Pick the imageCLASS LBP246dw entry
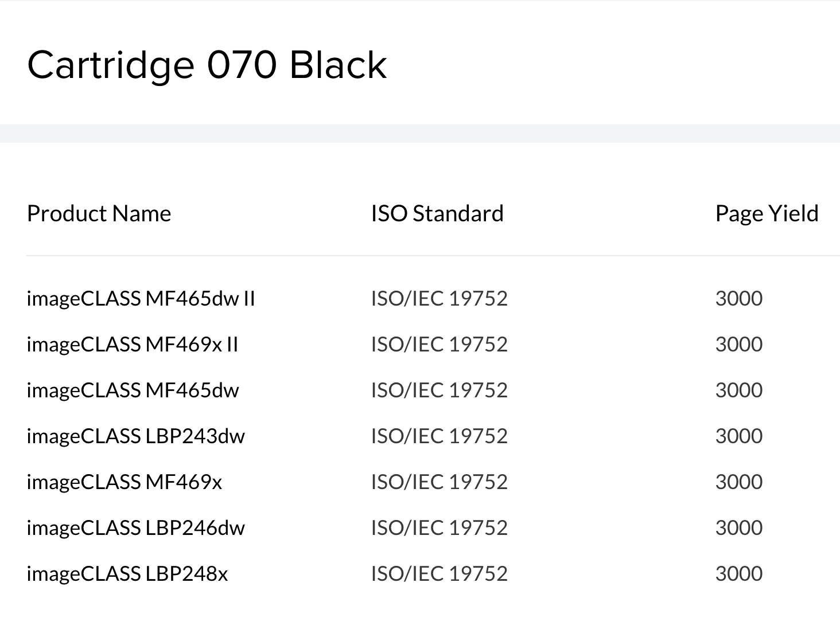840x641 pixels. [135, 527]
